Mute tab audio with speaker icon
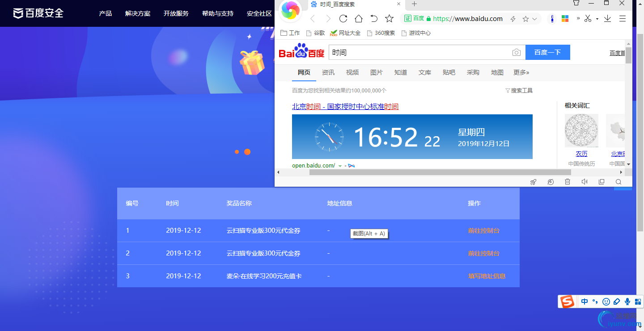The width and height of the screenshot is (644, 331). point(585,182)
